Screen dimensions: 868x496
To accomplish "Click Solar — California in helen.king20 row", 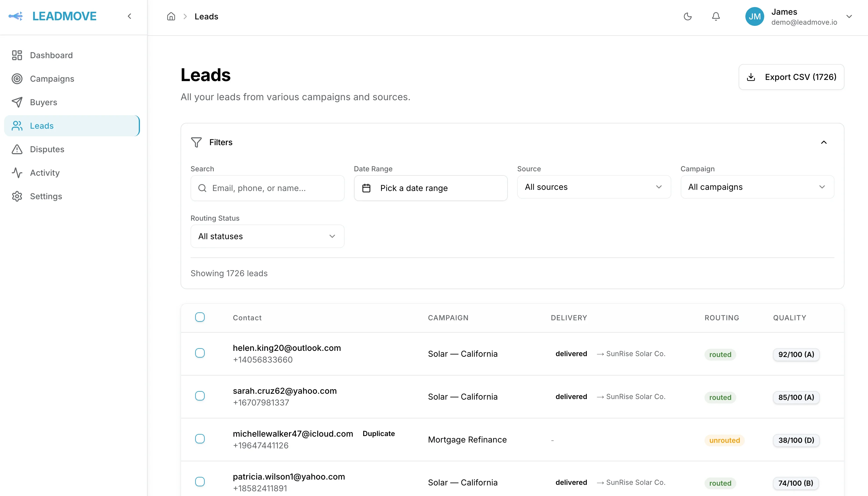I will click(x=463, y=353).
